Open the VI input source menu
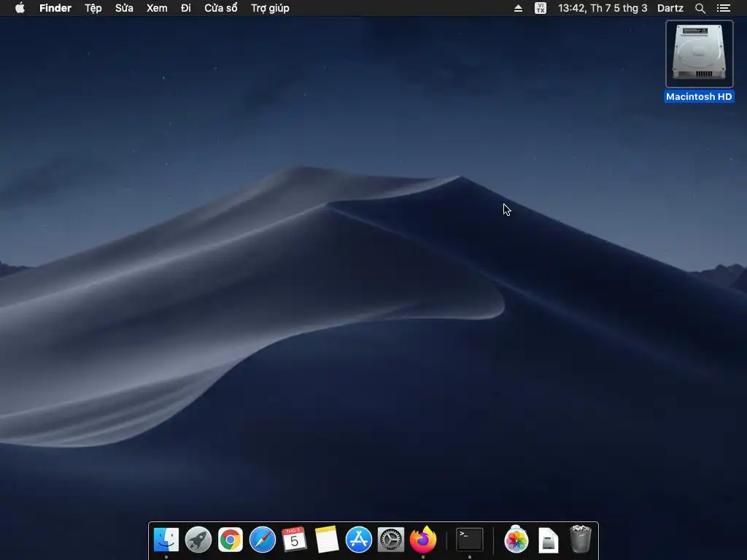The height and width of the screenshot is (560, 747). (x=541, y=8)
